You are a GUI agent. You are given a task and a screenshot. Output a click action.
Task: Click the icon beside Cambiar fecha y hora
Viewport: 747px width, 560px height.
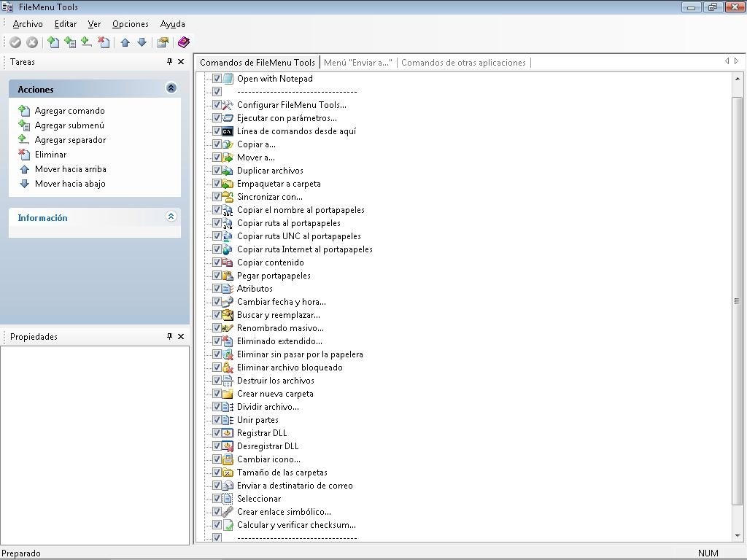click(228, 301)
